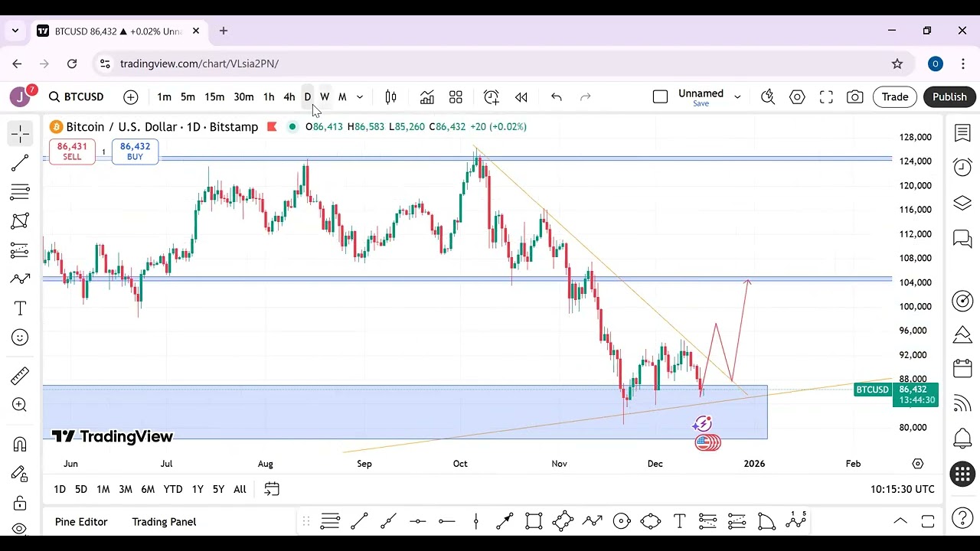Start bar replay mode
This screenshot has height=551, width=980.
521,97
